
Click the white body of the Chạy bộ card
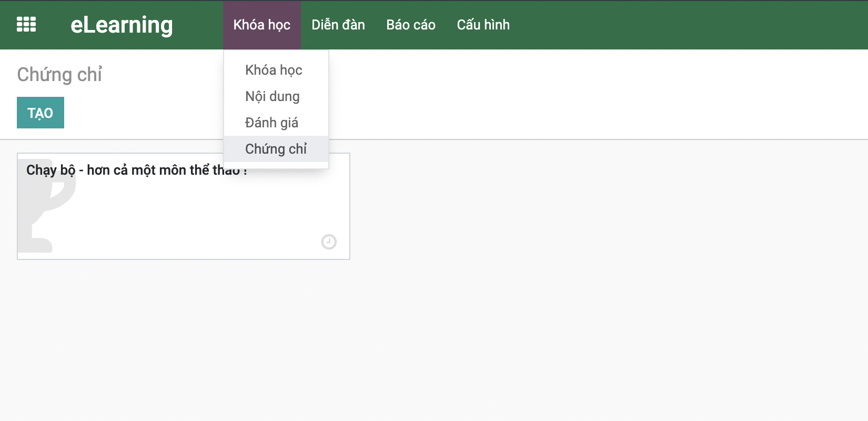coord(200,216)
